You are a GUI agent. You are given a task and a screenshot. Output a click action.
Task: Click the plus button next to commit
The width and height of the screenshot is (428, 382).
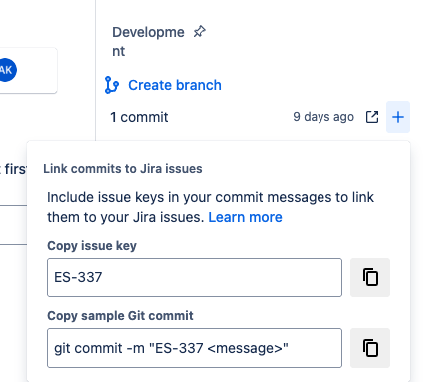pos(398,117)
